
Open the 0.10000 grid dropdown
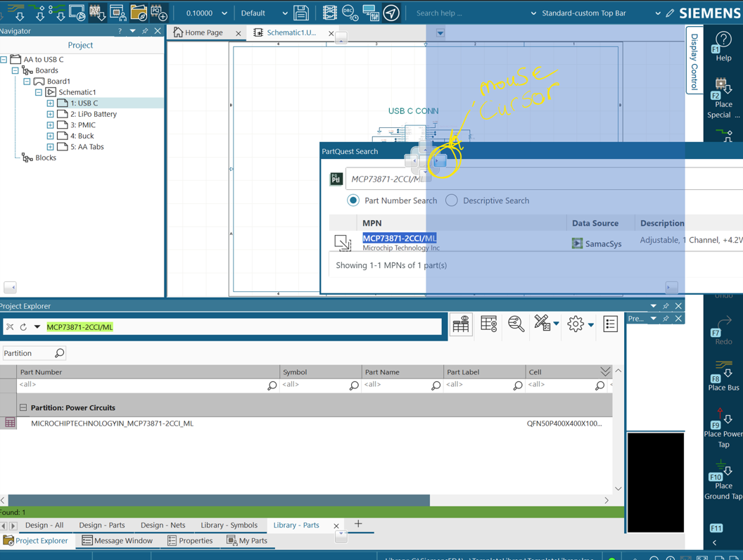[224, 13]
